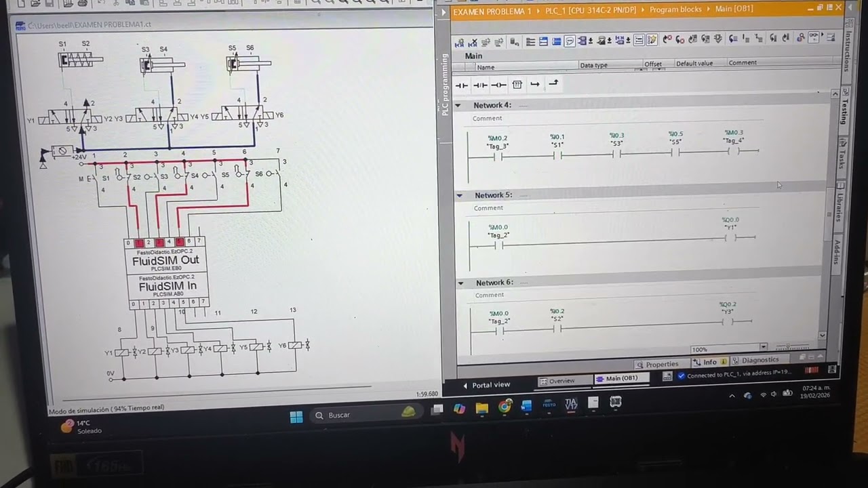Click the open all networks icon
This screenshot has width=868, height=488.
point(543,41)
